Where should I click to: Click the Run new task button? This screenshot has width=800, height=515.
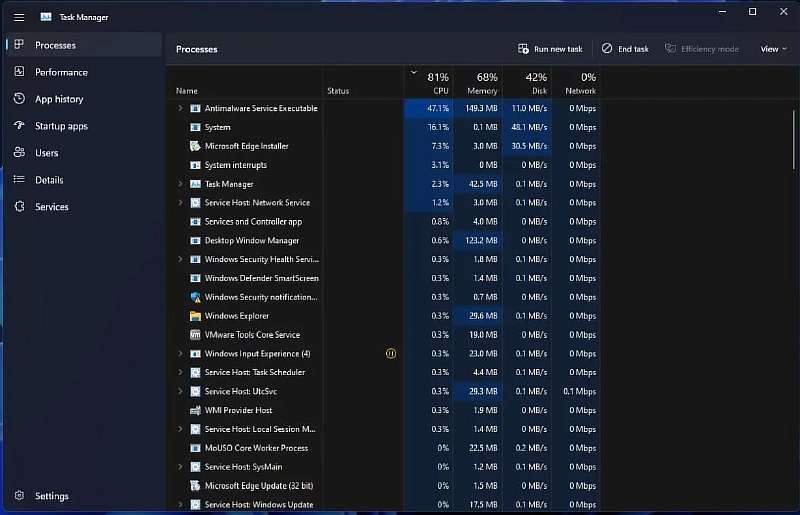click(x=550, y=49)
